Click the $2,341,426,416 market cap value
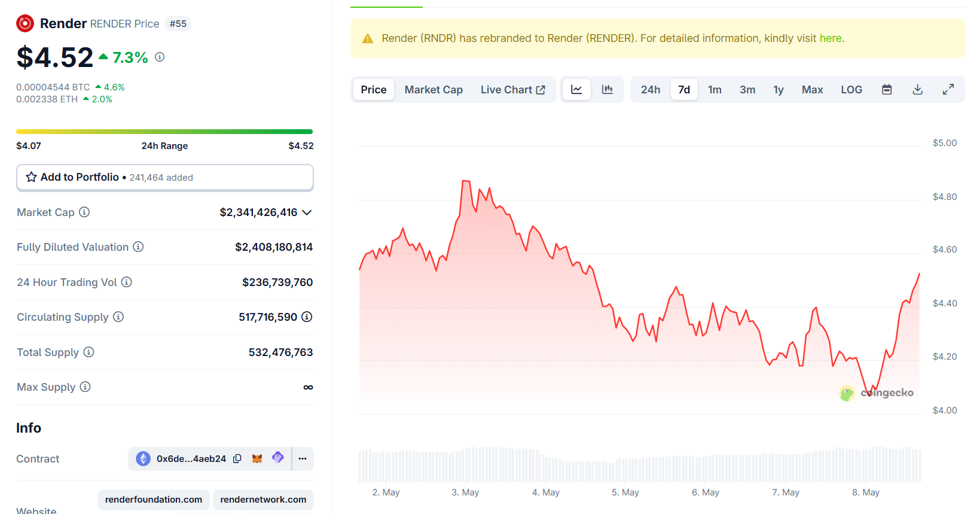 click(x=258, y=212)
